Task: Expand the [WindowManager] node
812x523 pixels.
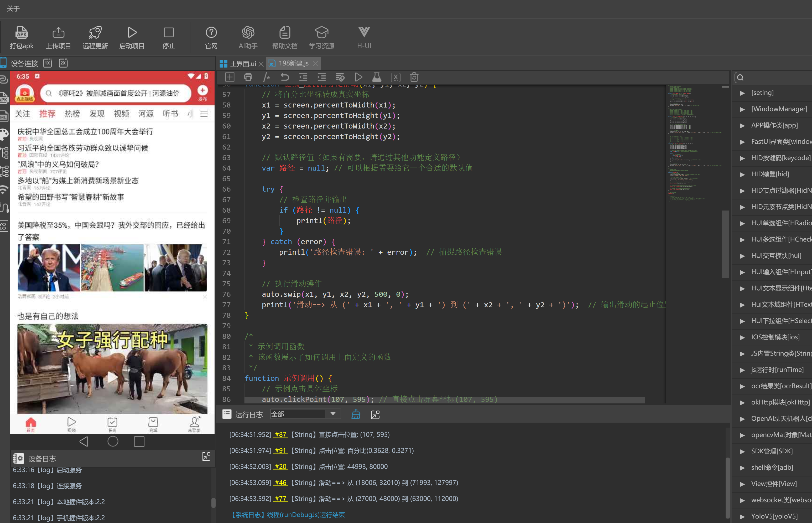Action: click(743, 109)
